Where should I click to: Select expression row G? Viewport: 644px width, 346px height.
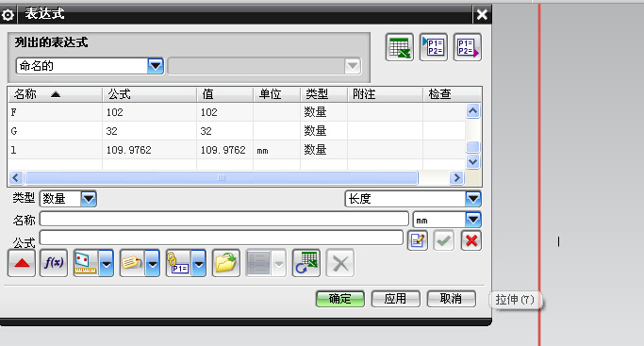[237, 131]
